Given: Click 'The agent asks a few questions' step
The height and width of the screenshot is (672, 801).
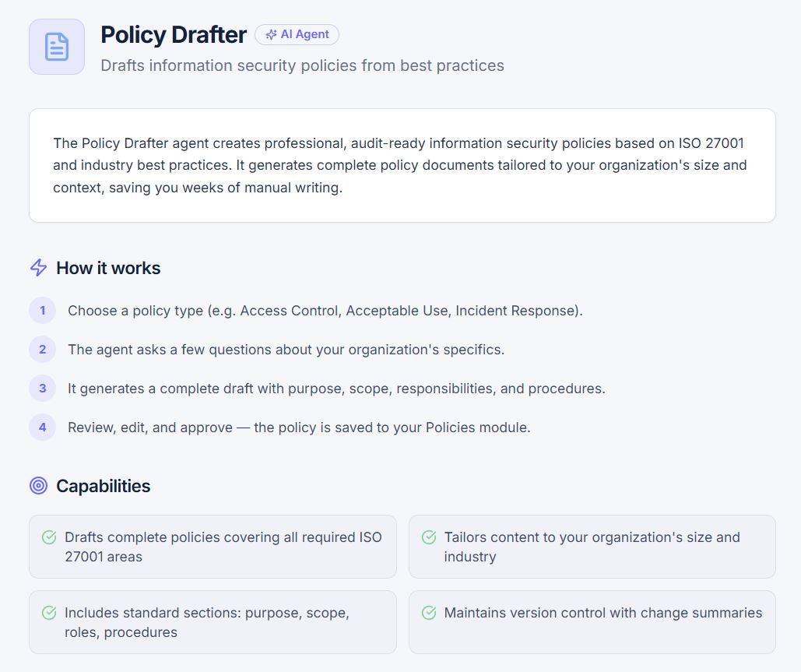Looking at the screenshot, I should click(x=286, y=350).
